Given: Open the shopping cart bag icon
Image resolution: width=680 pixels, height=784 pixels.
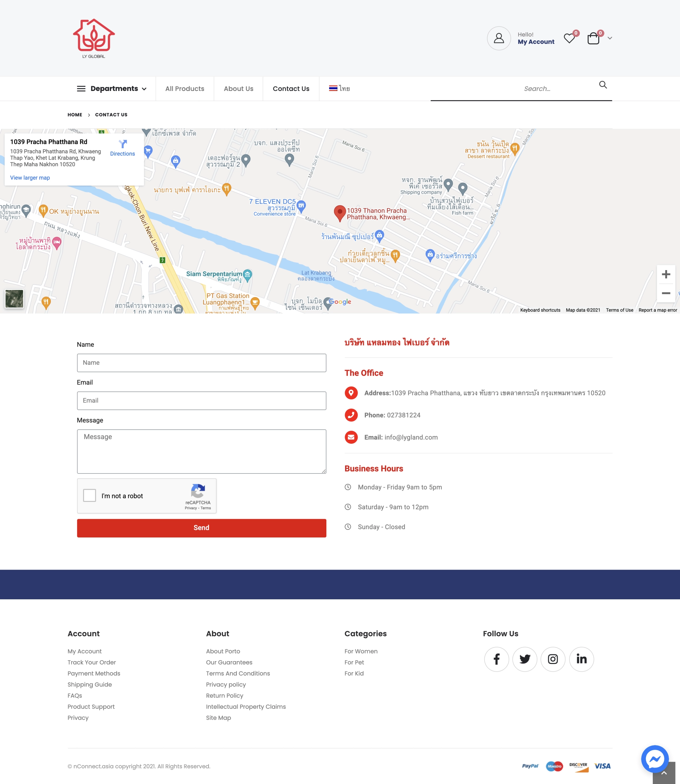Looking at the screenshot, I should point(593,38).
